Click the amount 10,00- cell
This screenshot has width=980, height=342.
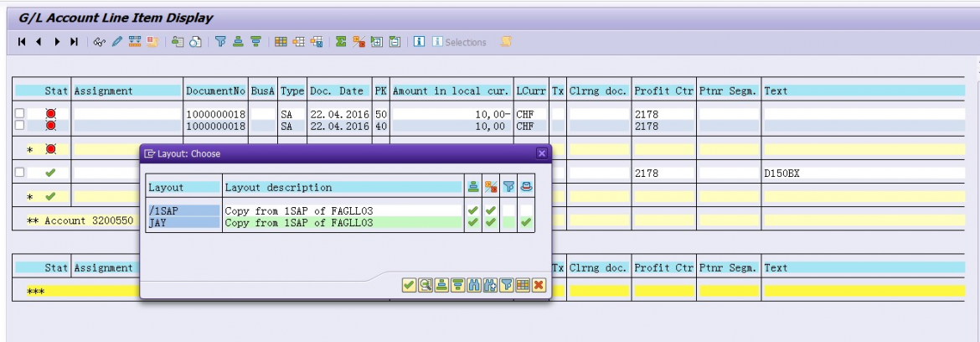click(x=451, y=114)
